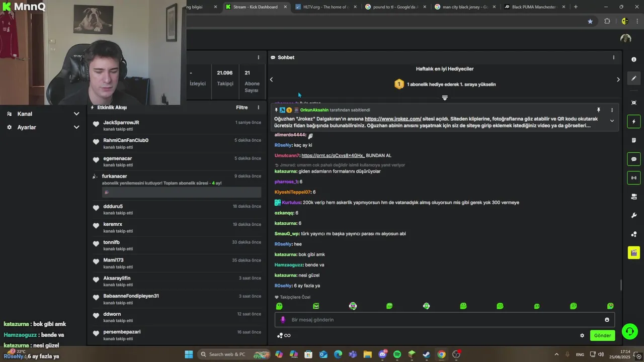Switch to Stream - Kick Dashboard tab
Screen dimensions: 644x362
click(256, 7)
